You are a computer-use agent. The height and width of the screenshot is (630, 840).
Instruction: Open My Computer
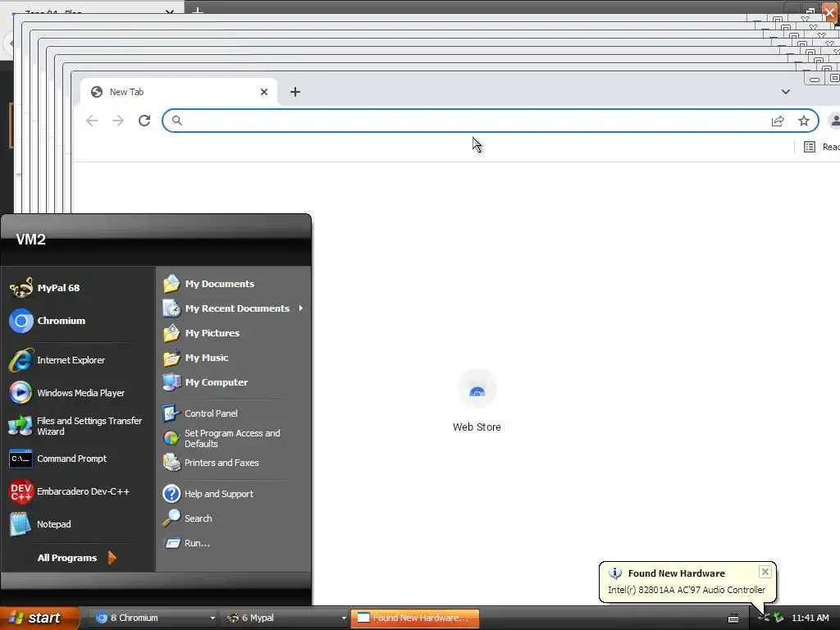pyautogui.click(x=234, y=382)
